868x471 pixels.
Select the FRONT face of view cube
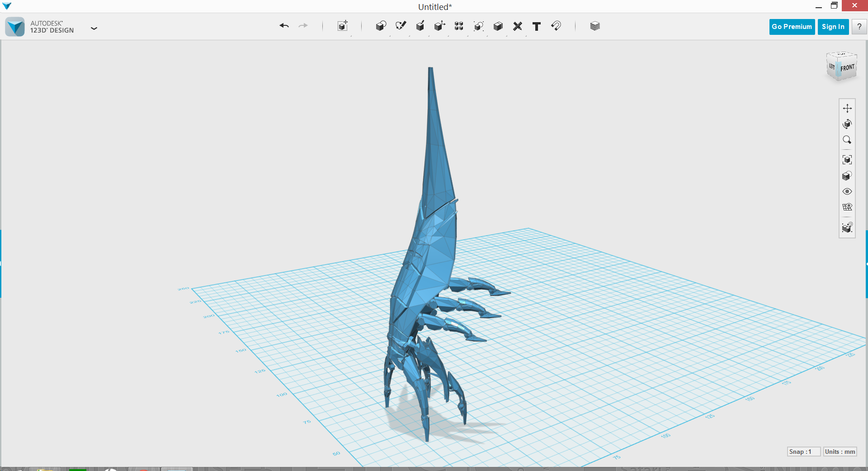(847, 68)
